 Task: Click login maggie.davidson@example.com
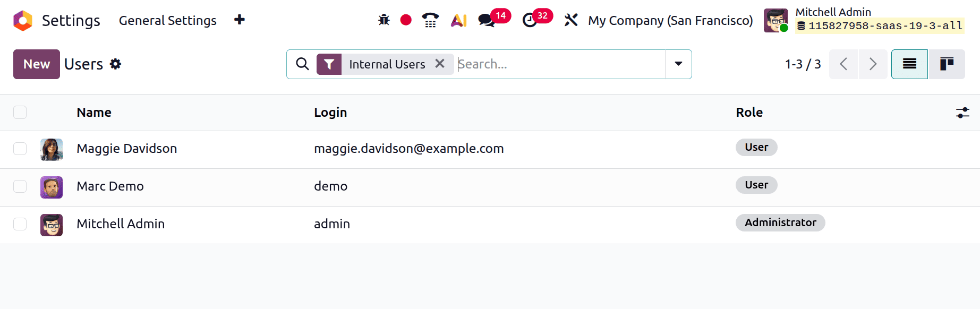click(409, 149)
